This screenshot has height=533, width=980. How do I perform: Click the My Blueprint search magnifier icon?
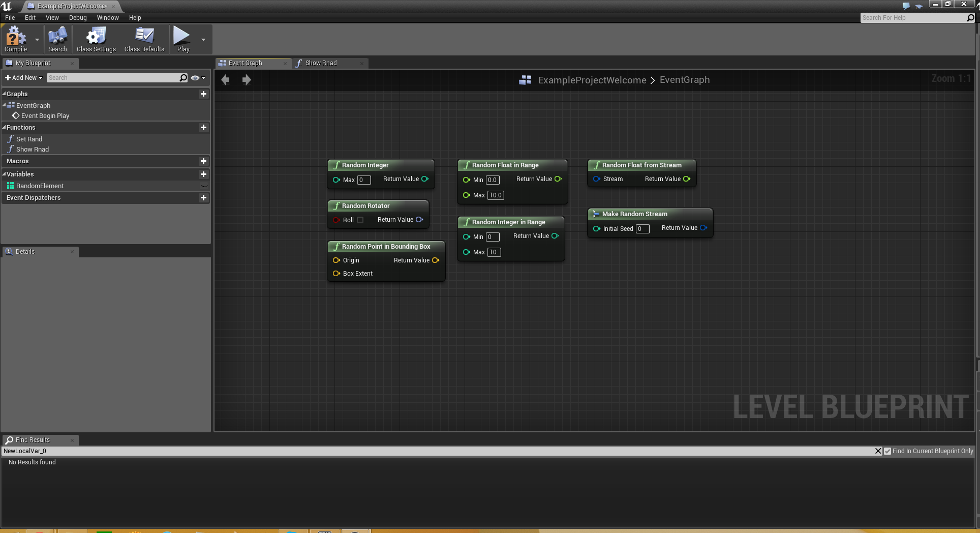point(183,78)
